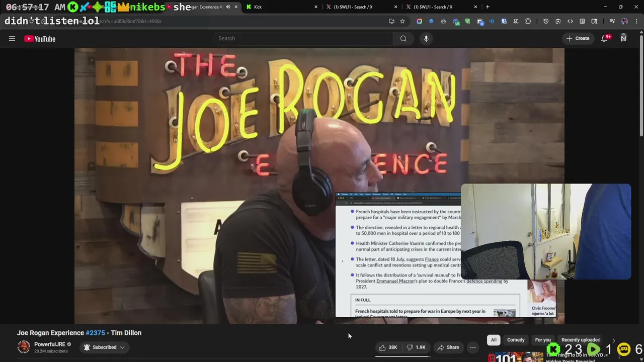Image resolution: width=644 pixels, height=362 pixels.
Task: Share the video
Action: tap(448, 347)
